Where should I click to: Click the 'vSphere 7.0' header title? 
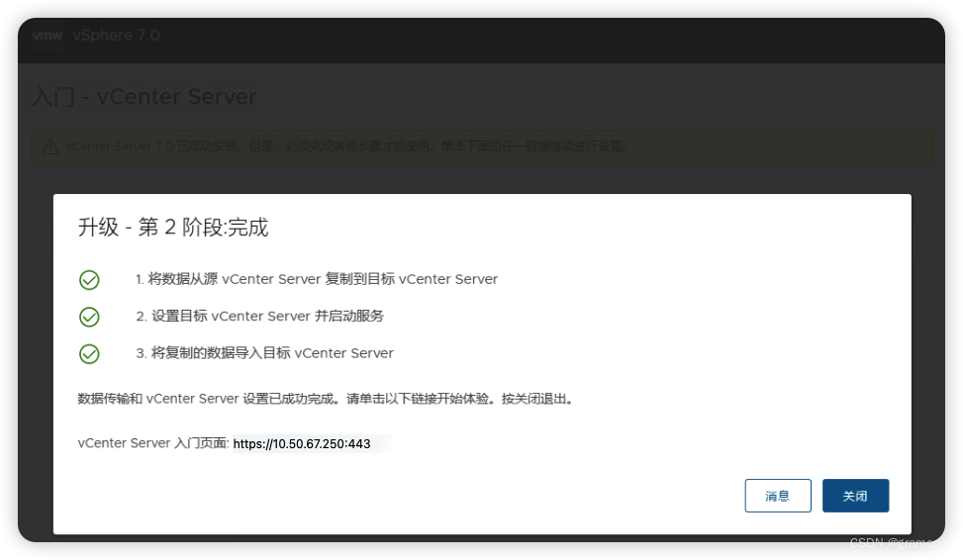[x=116, y=36]
